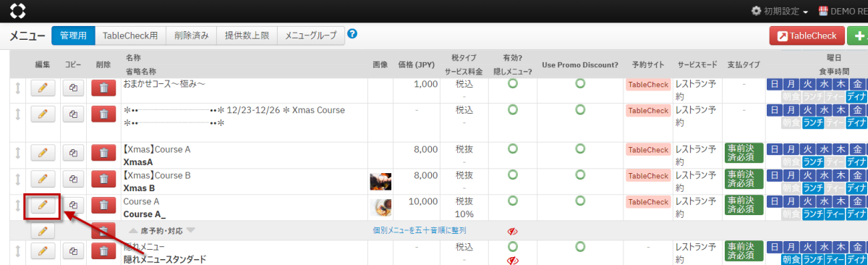
Task: Click 日 day badge in おまかせコース～極み～ row
Action: pos(775,85)
